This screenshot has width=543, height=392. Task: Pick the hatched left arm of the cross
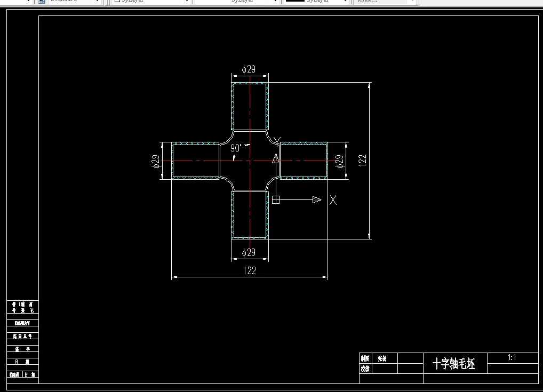[x=195, y=161]
